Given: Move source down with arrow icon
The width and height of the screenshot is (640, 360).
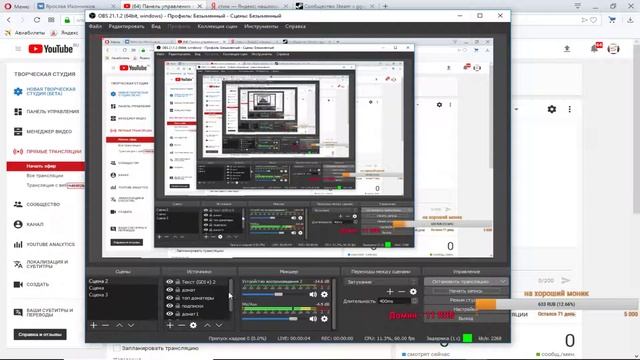Looking at the screenshot, I should point(219,325).
